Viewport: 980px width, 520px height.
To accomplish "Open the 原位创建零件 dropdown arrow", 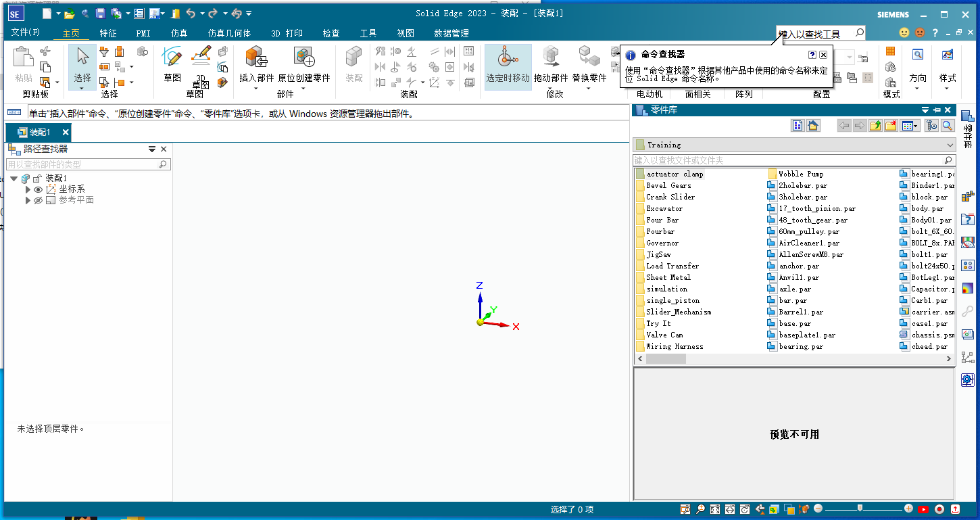I will 304,88.
